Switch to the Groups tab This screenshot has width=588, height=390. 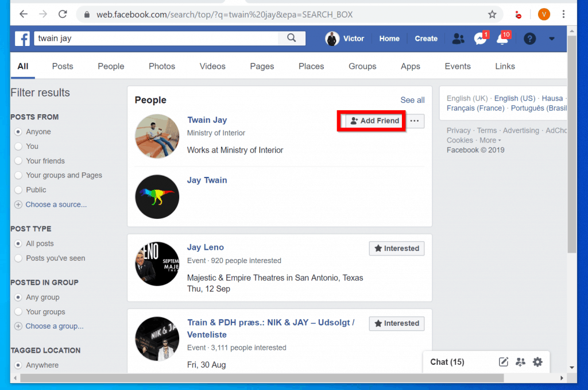(363, 67)
